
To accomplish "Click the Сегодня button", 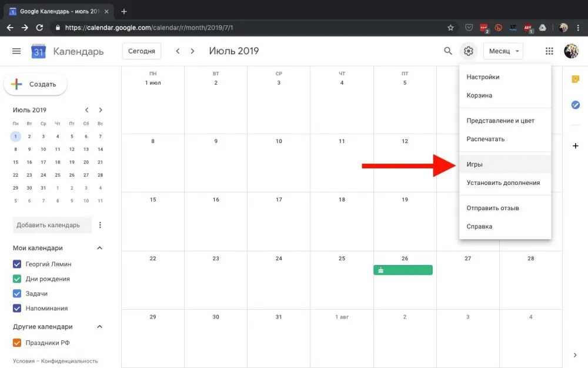I will coord(141,51).
